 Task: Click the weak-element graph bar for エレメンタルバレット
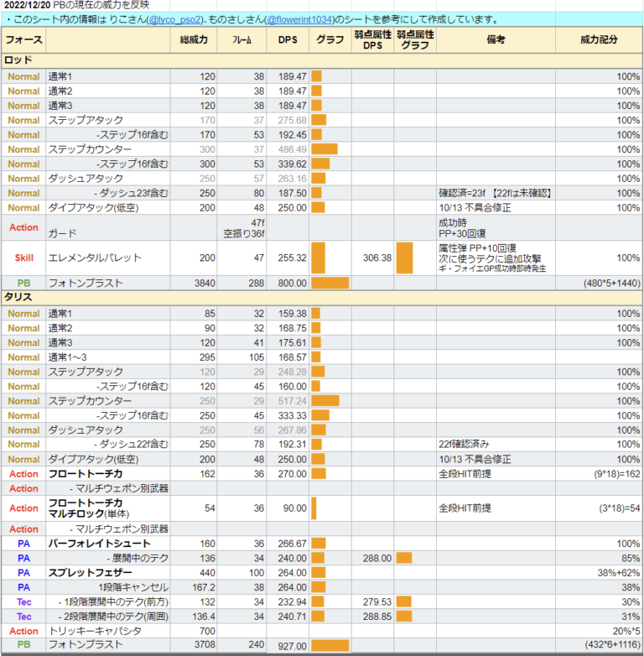click(x=404, y=258)
